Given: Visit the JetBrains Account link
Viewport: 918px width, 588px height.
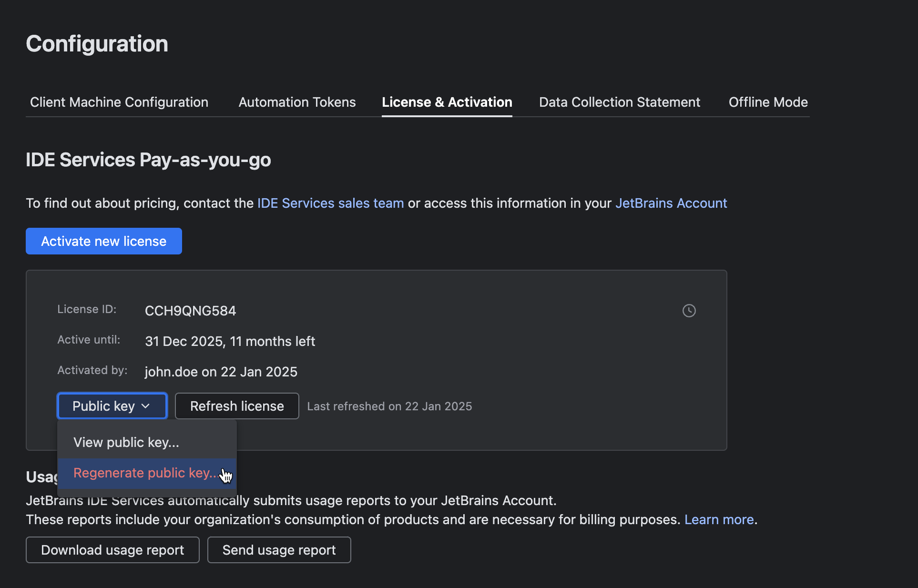Looking at the screenshot, I should click(671, 203).
